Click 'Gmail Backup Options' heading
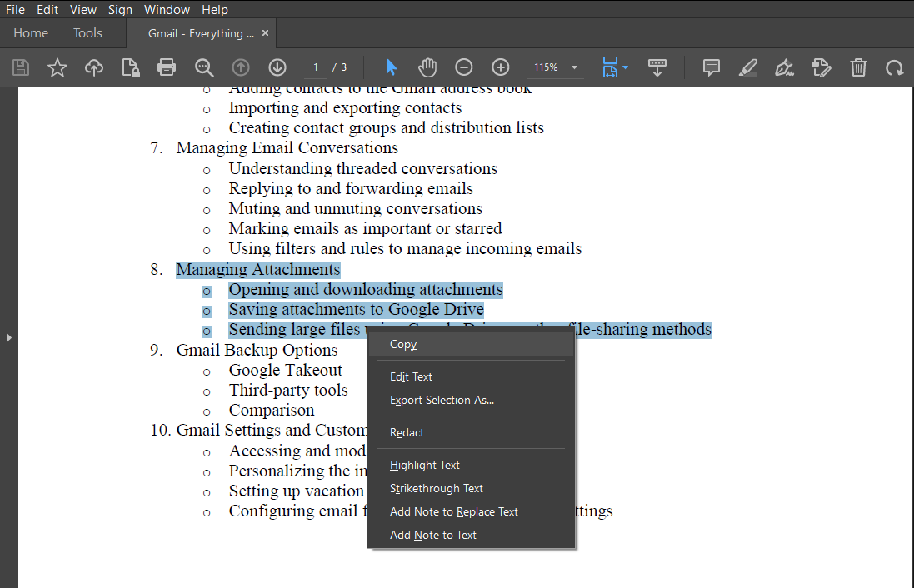Image resolution: width=914 pixels, height=588 pixels. coord(257,351)
